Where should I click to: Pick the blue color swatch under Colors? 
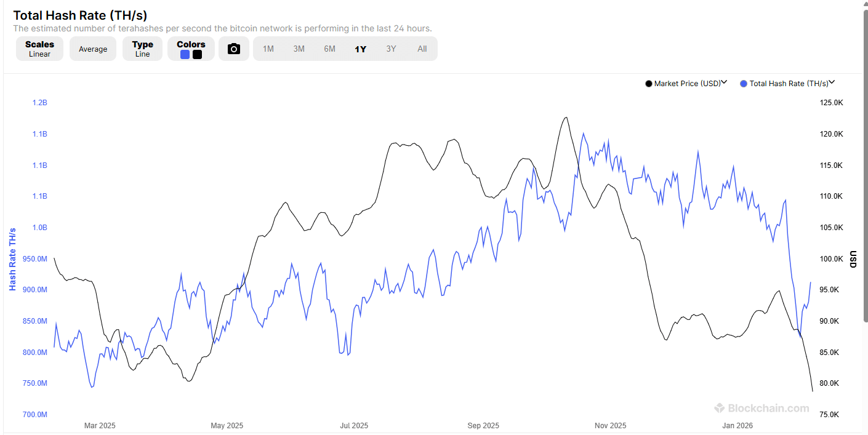point(184,54)
